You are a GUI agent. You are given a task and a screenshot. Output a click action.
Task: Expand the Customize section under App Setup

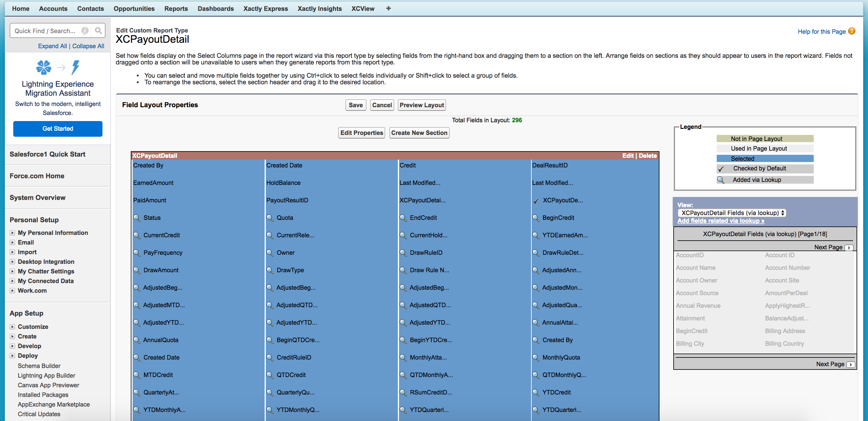coord(12,327)
